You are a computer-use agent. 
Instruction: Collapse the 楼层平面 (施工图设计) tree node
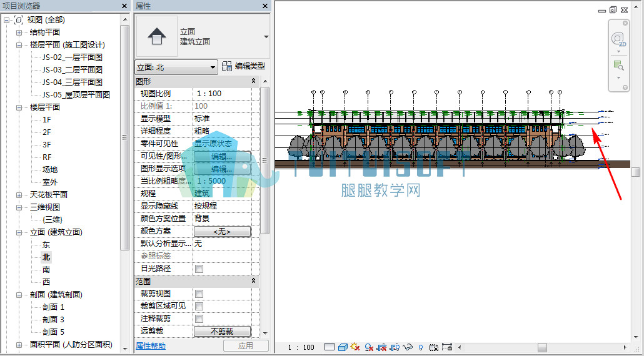19,45
